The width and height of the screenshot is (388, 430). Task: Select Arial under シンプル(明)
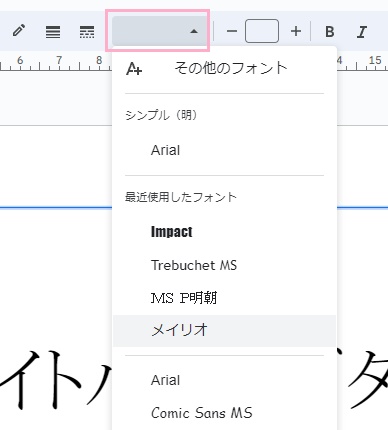pos(224,150)
